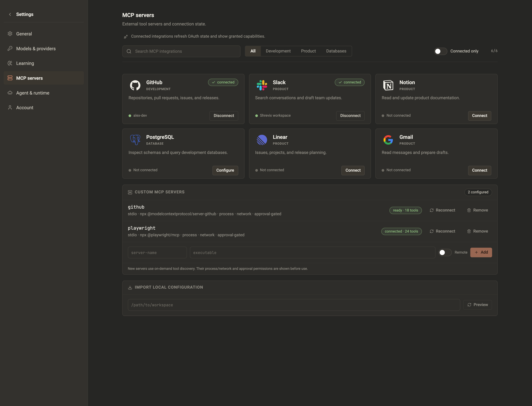Click the search magnifier icon
532x406 pixels.
click(129, 51)
